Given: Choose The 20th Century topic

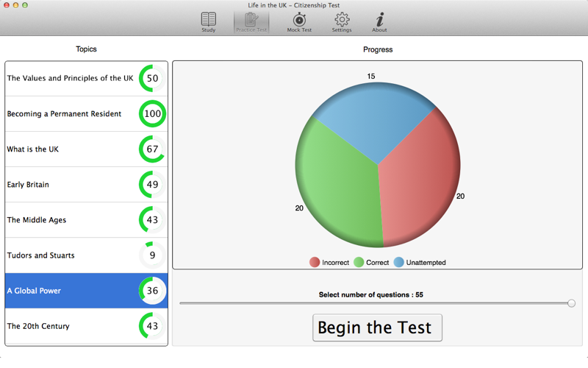Looking at the screenshot, I should point(86,326).
